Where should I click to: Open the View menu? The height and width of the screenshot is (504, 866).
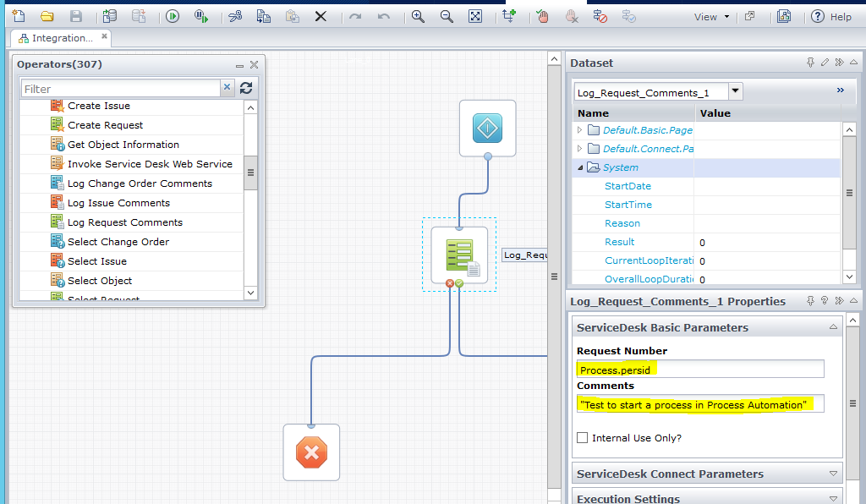tap(710, 17)
